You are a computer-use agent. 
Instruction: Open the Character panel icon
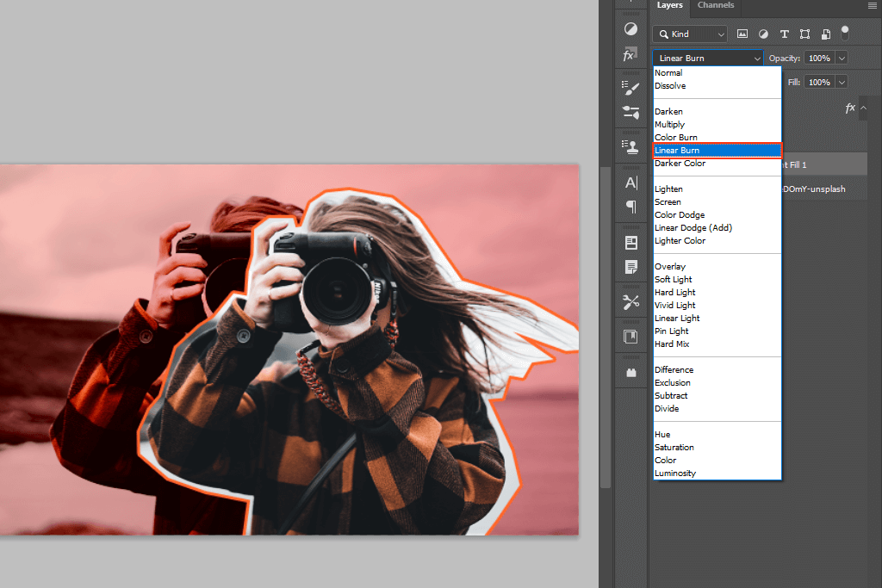point(631,183)
